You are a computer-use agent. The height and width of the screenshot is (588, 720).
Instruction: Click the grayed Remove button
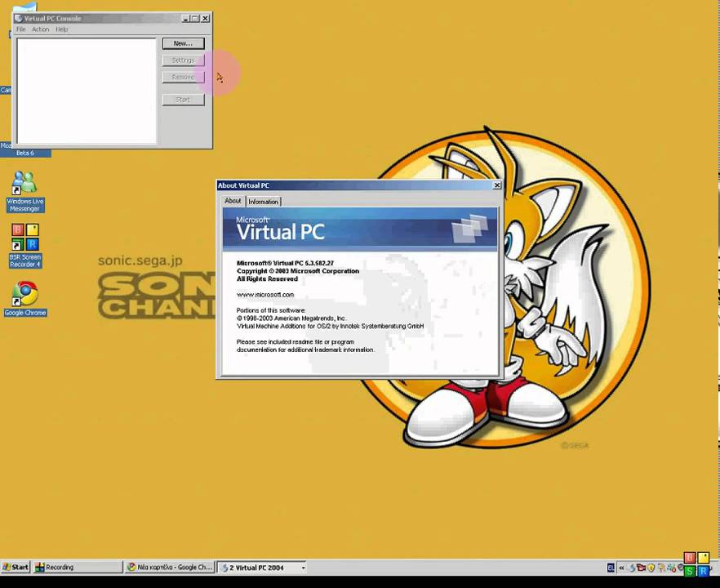183,77
